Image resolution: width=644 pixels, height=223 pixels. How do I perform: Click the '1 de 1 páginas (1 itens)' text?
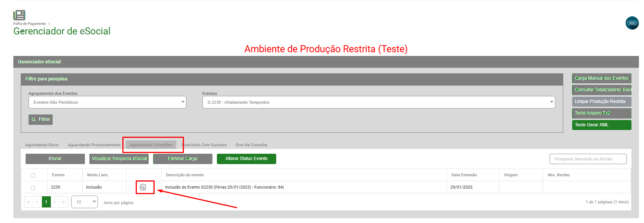pyautogui.click(x=607, y=202)
